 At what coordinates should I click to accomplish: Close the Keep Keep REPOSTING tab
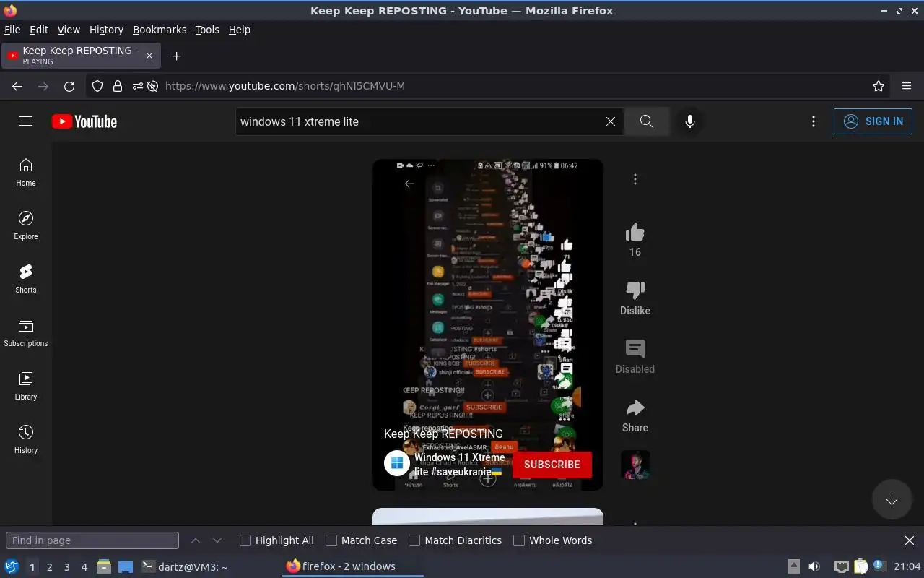pyautogui.click(x=149, y=56)
